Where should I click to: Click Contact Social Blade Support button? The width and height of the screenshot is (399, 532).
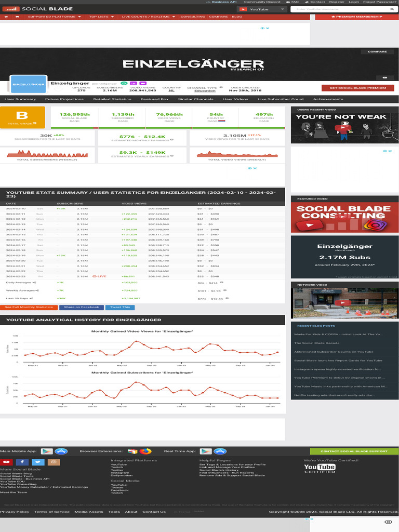(x=354, y=451)
